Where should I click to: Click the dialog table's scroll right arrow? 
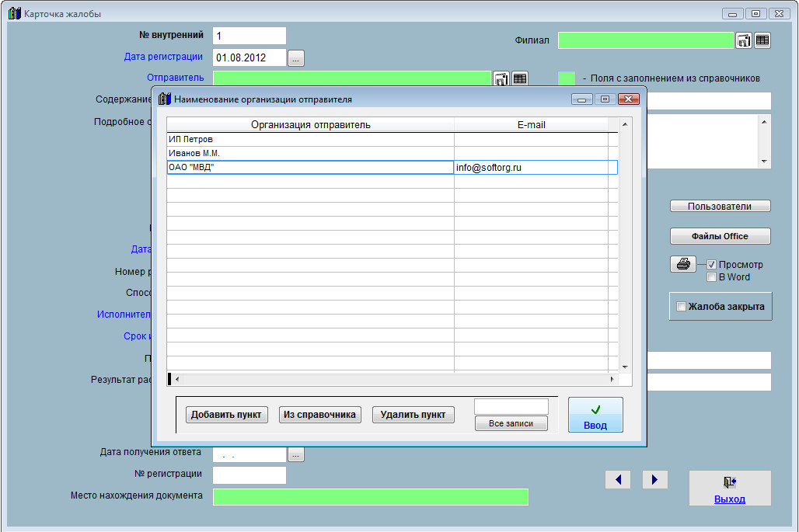click(612, 379)
